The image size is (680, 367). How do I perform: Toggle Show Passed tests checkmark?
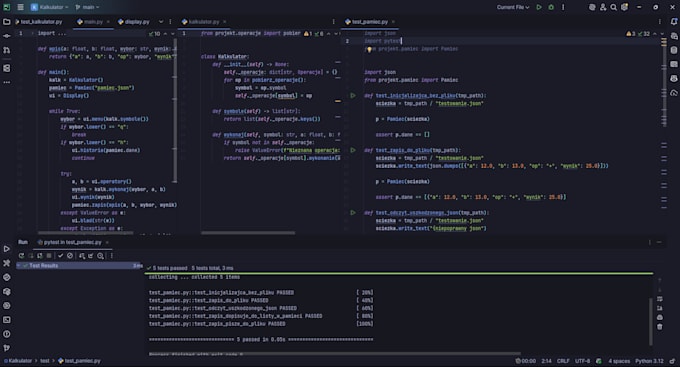[x=61, y=256]
